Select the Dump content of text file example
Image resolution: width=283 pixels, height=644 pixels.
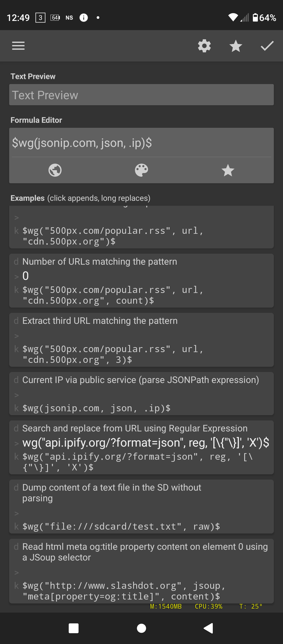[x=141, y=507]
